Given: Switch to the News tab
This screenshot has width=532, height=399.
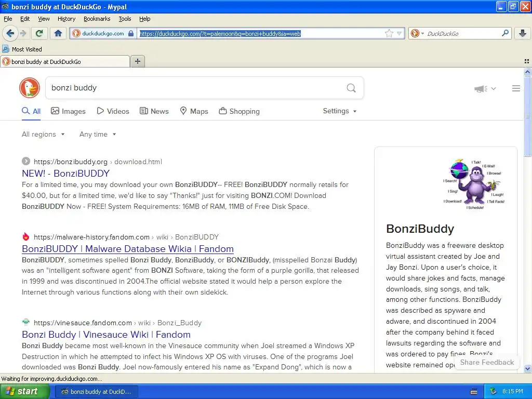Looking at the screenshot, I should click(154, 111).
